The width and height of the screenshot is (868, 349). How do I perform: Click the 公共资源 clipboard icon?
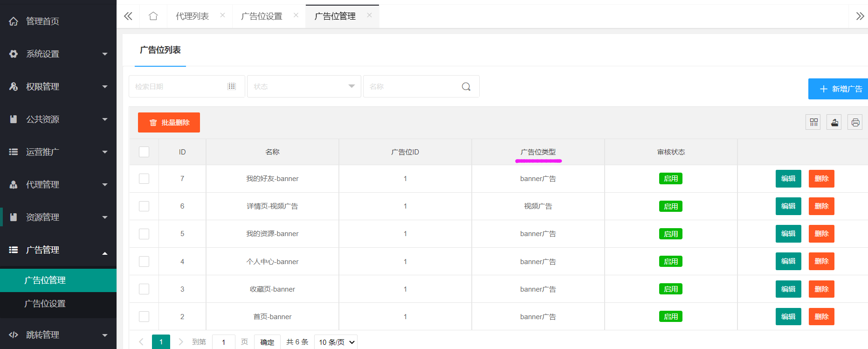14,119
